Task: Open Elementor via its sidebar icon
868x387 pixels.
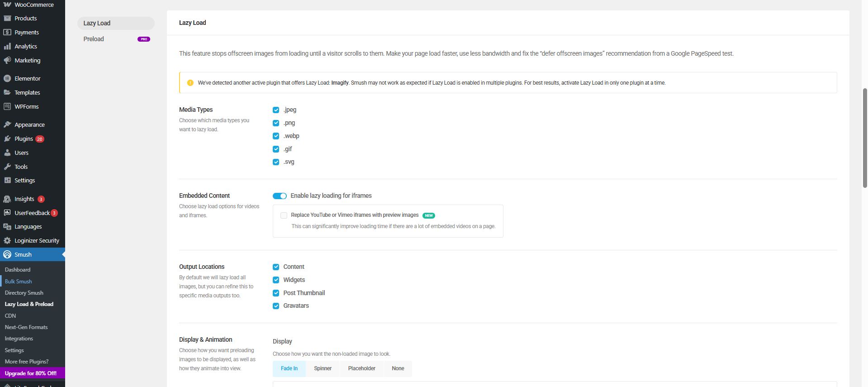Action: (7, 78)
